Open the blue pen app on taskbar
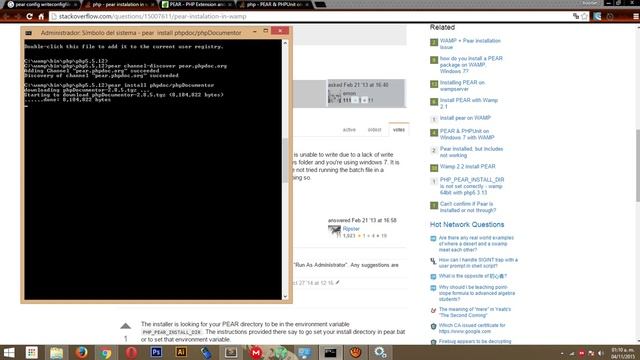Screen dimensions: 640x360 pos(206,352)
